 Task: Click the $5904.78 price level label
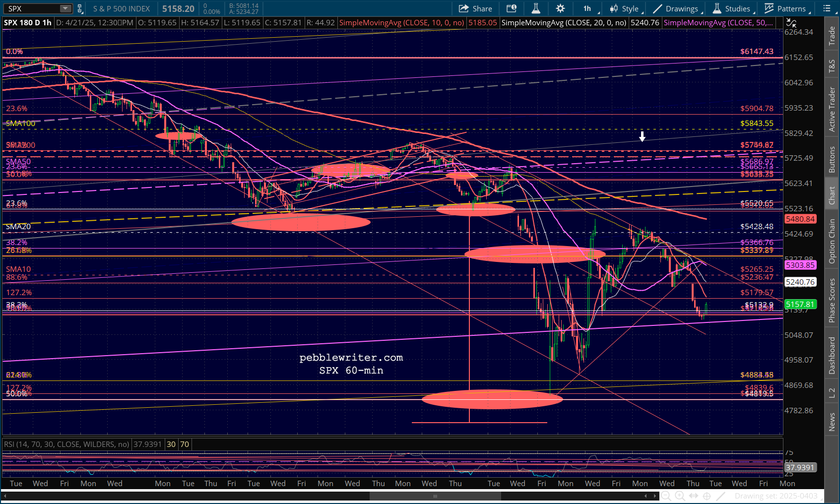(x=757, y=109)
